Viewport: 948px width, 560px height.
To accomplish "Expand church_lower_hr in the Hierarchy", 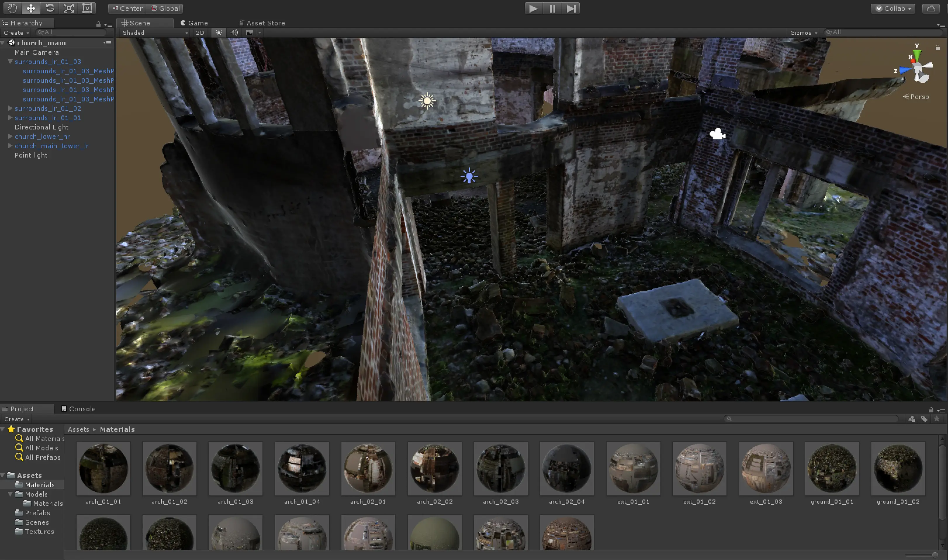I will click(x=10, y=136).
